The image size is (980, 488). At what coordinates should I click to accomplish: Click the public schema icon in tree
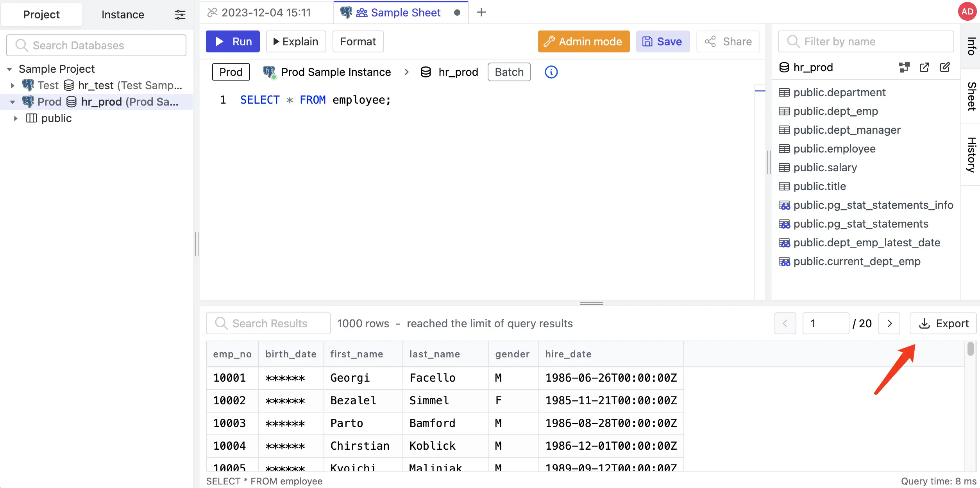pos(31,118)
